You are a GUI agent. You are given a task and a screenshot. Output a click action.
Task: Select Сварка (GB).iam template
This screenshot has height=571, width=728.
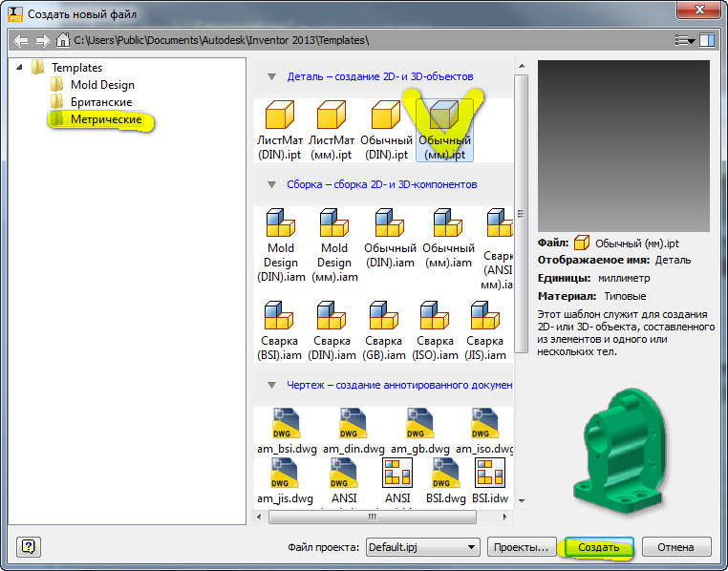(383, 330)
